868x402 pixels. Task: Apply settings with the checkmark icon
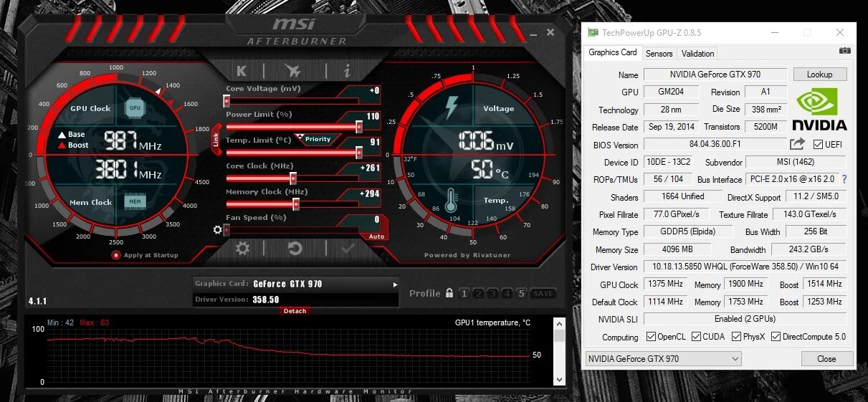tap(348, 249)
